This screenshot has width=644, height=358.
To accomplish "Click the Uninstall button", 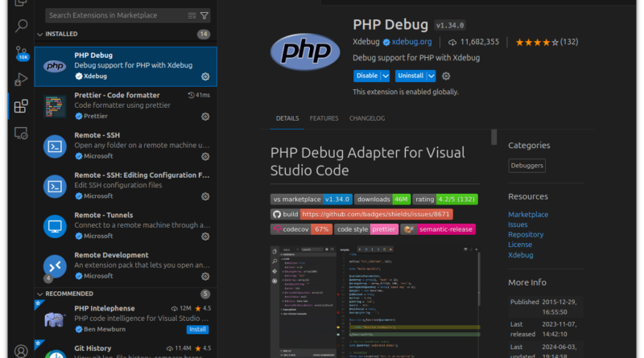I will (x=411, y=76).
